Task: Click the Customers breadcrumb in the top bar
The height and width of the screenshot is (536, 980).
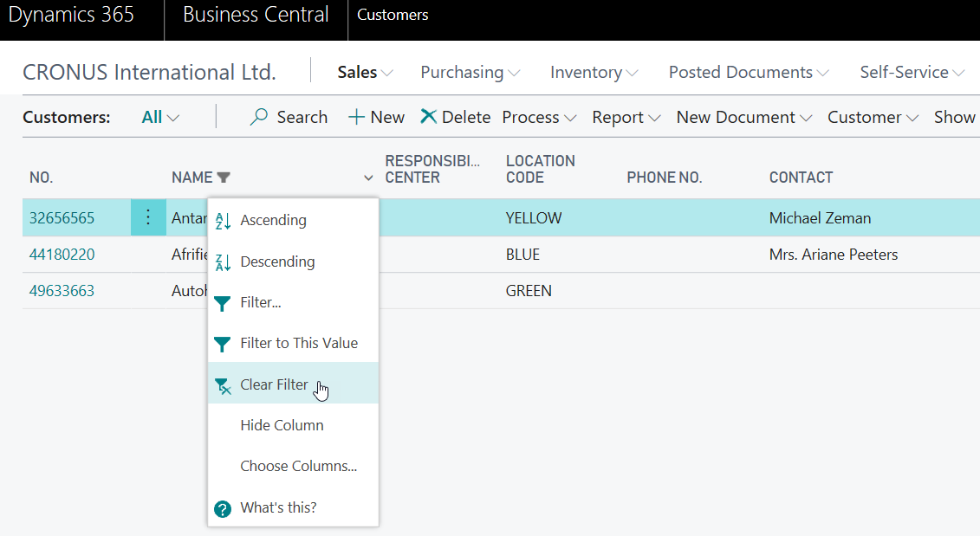Action: pos(393,15)
